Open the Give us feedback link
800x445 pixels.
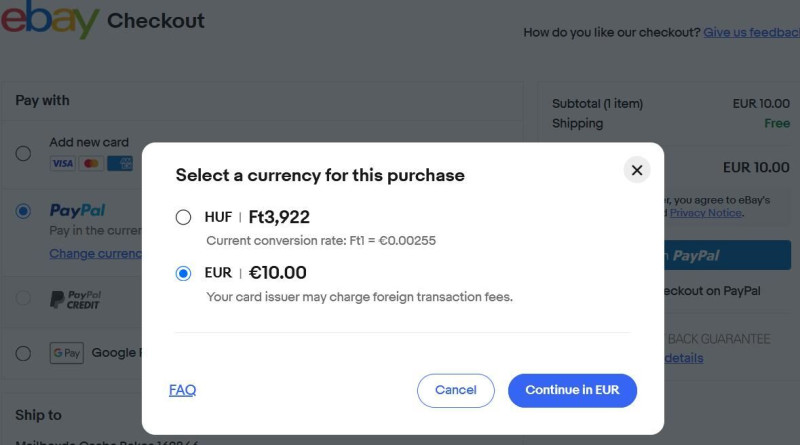[752, 32]
